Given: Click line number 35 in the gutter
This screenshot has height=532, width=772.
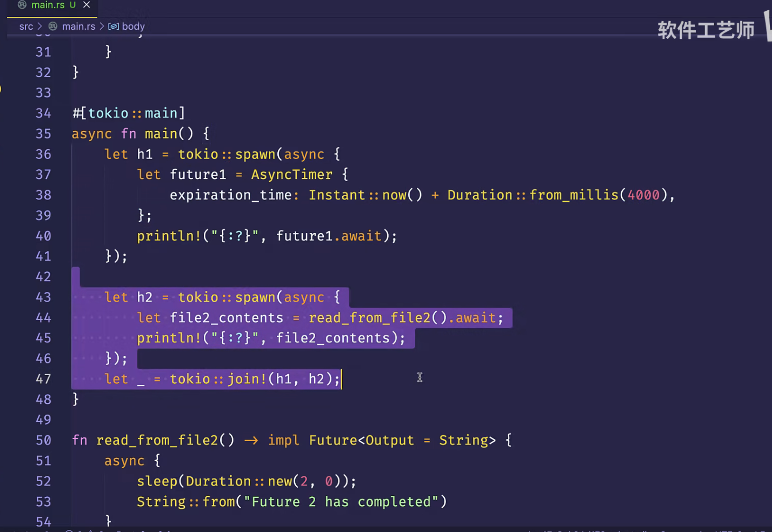Looking at the screenshot, I should (43, 134).
